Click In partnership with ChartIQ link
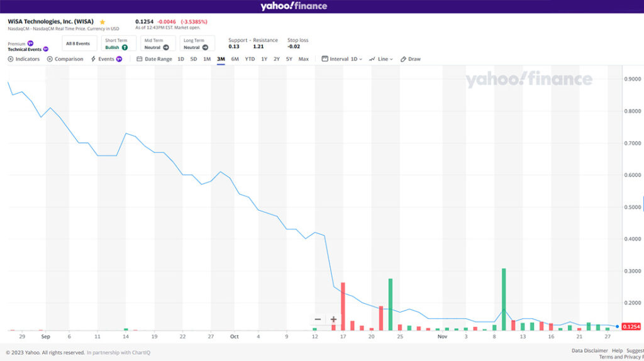Viewport: 644px width, 361px height. (x=119, y=352)
